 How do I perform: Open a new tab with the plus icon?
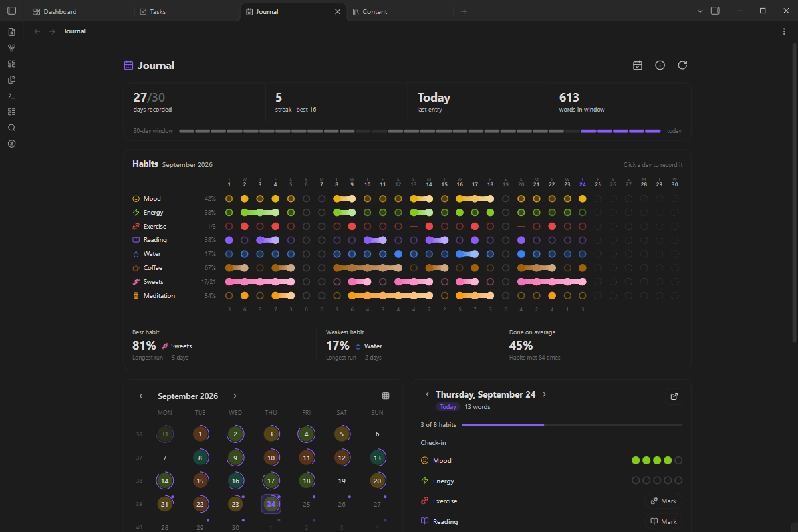pyautogui.click(x=464, y=11)
